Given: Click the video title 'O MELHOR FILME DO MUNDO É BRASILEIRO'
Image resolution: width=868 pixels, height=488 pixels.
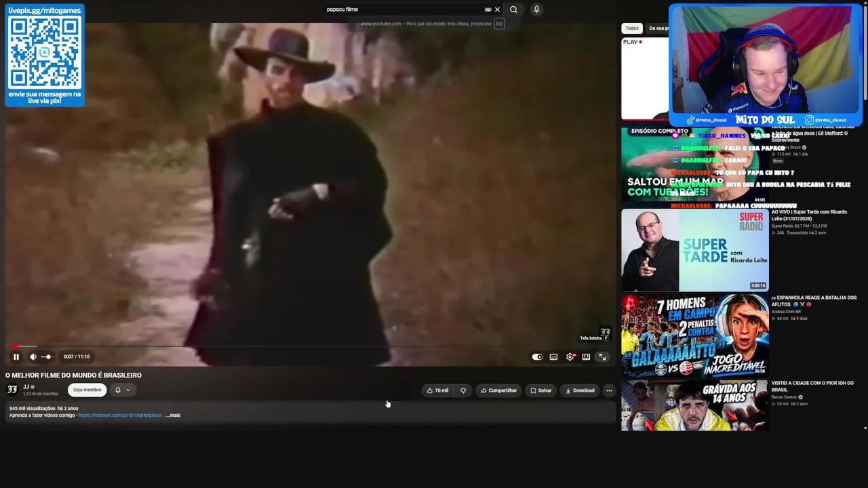Looking at the screenshot, I should [73, 375].
